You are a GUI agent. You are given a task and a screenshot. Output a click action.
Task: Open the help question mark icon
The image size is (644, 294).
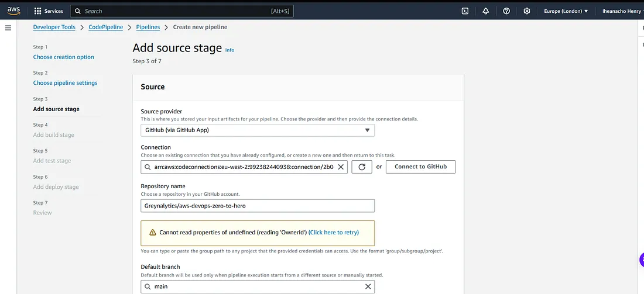pyautogui.click(x=506, y=11)
